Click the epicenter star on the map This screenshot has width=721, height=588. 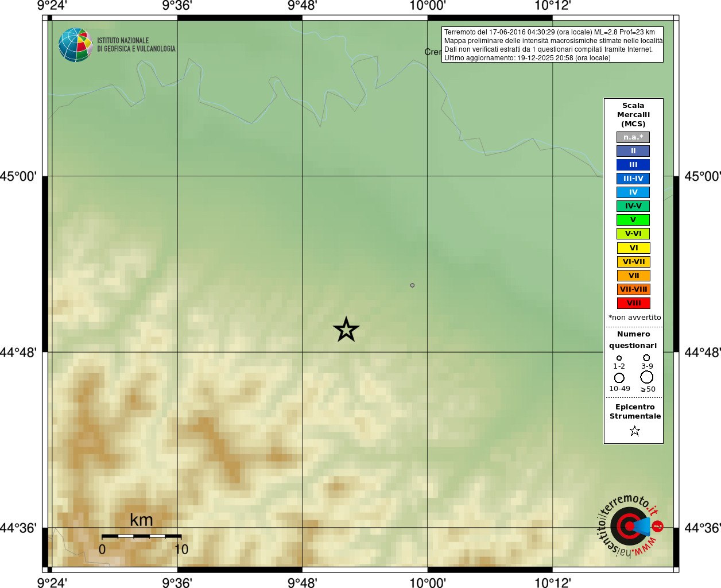coord(346,330)
